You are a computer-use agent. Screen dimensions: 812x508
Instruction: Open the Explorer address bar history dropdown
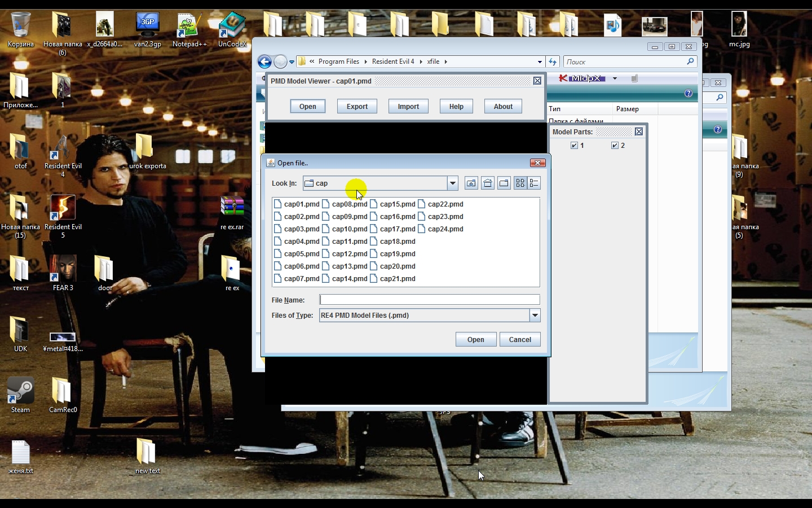tap(540, 62)
